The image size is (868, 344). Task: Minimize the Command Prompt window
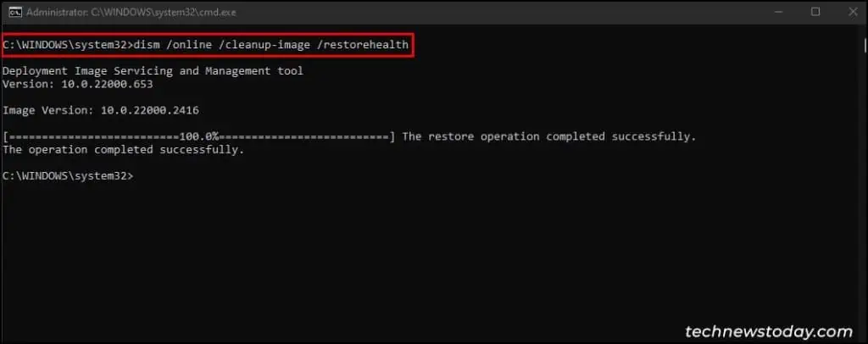click(779, 12)
